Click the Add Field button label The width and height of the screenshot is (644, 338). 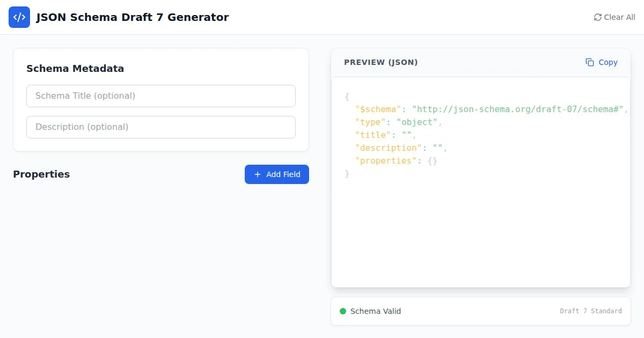coord(283,174)
